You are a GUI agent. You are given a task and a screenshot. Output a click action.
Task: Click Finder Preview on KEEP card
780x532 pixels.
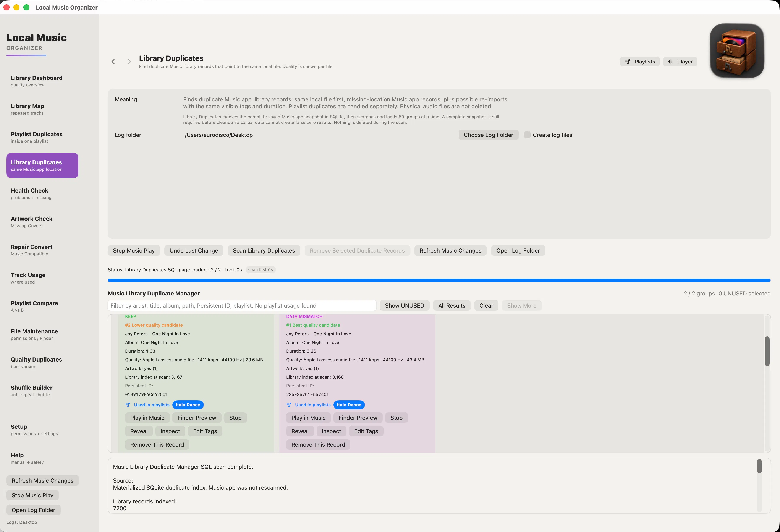click(197, 418)
